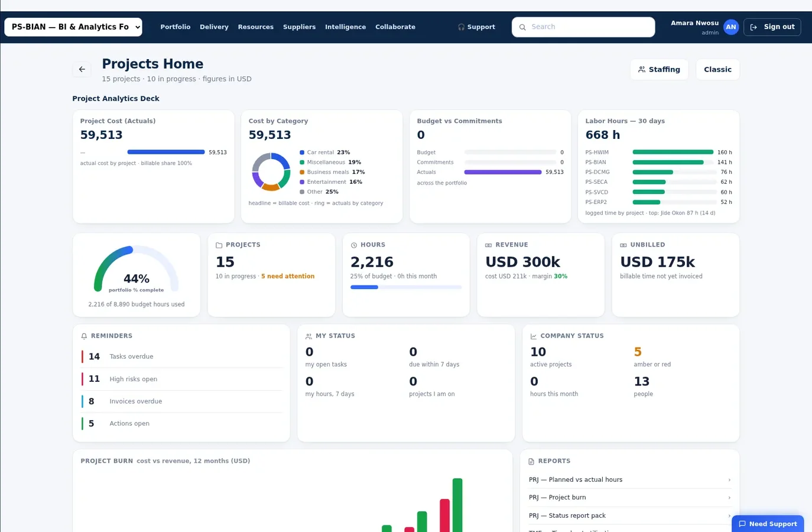Click the folder icon next to PROJECTS
Viewport: 812px width, 532px height.
pos(219,245)
